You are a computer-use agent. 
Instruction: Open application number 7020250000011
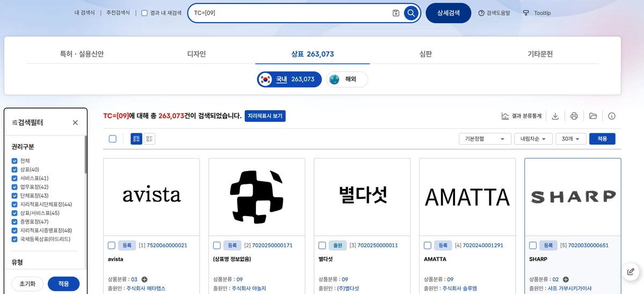tap(378, 246)
